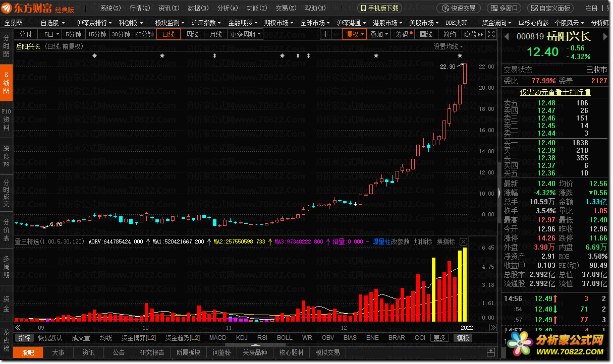The image size is (613, 364).
Task: Click the plus zoom-in icon on chart toolbar
Action: [325, 34]
